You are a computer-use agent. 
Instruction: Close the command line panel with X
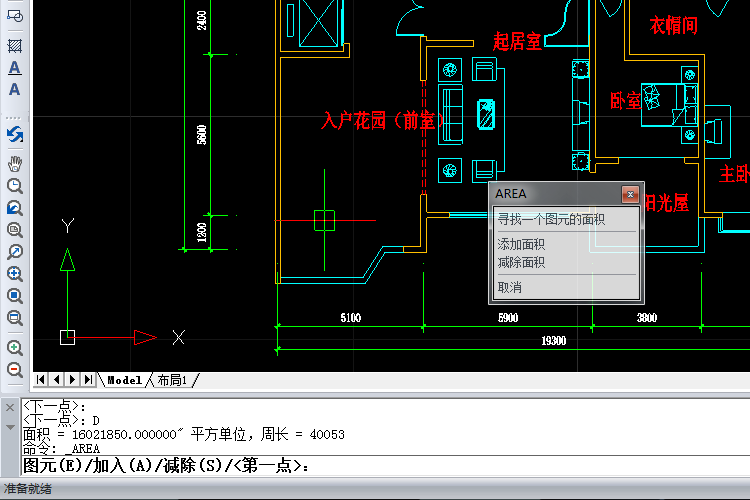click(x=10, y=408)
